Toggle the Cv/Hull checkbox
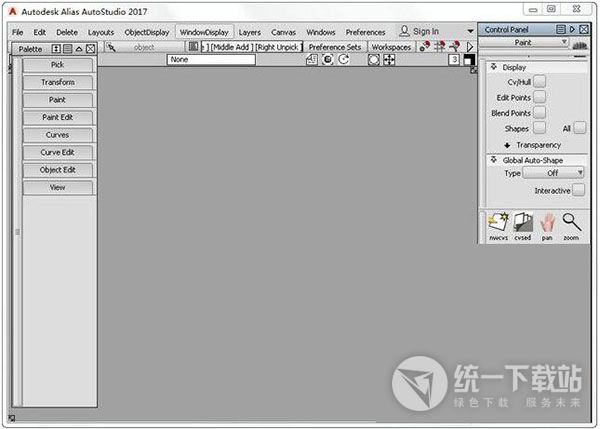This screenshot has width=600, height=429. 540,82
